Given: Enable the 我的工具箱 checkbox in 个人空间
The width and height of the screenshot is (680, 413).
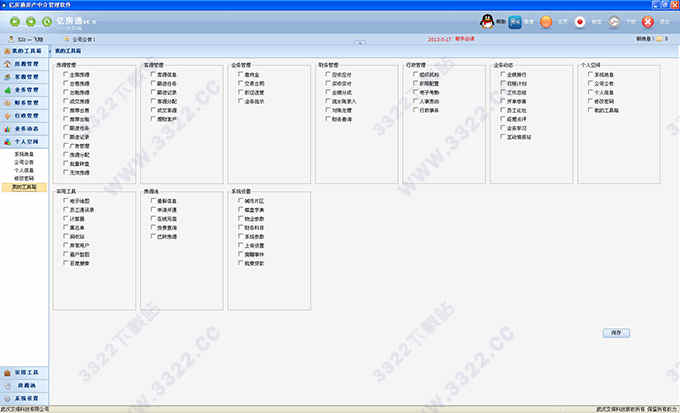Looking at the screenshot, I should 590,110.
